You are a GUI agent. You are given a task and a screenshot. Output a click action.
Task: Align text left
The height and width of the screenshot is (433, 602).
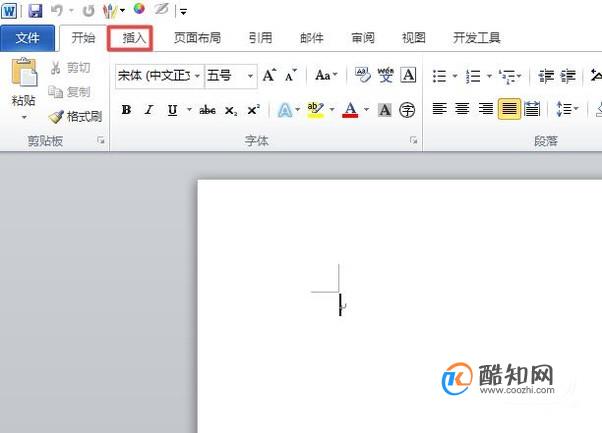[x=439, y=109]
